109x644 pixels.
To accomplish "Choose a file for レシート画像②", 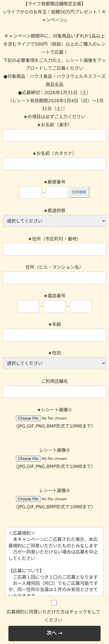I will point(28,458).
